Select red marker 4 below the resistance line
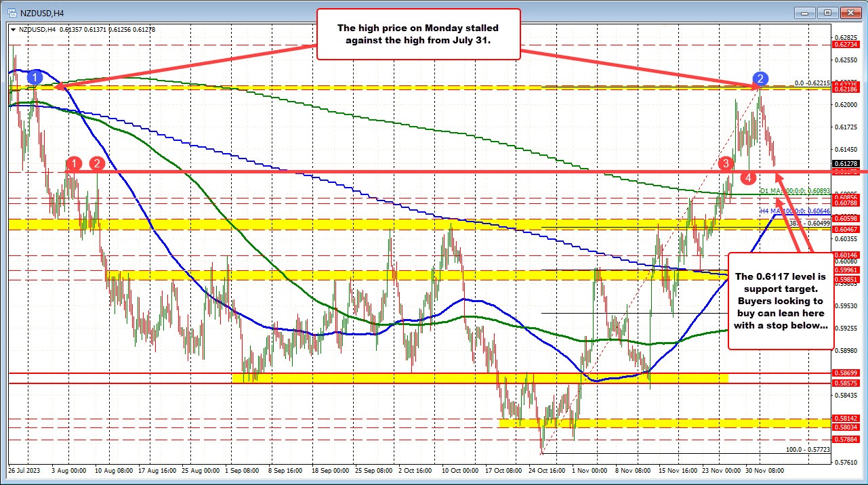 [749, 178]
